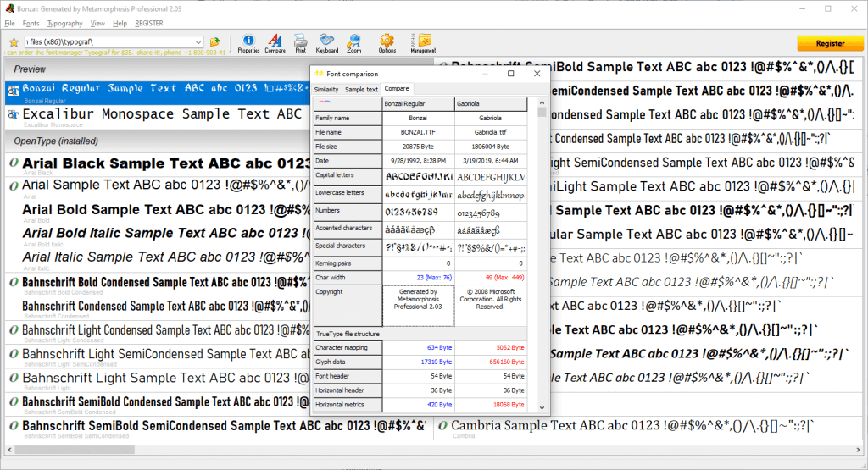Click the yellow star favorites icon
The width and height of the screenshot is (868, 470).
pos(14,41)
